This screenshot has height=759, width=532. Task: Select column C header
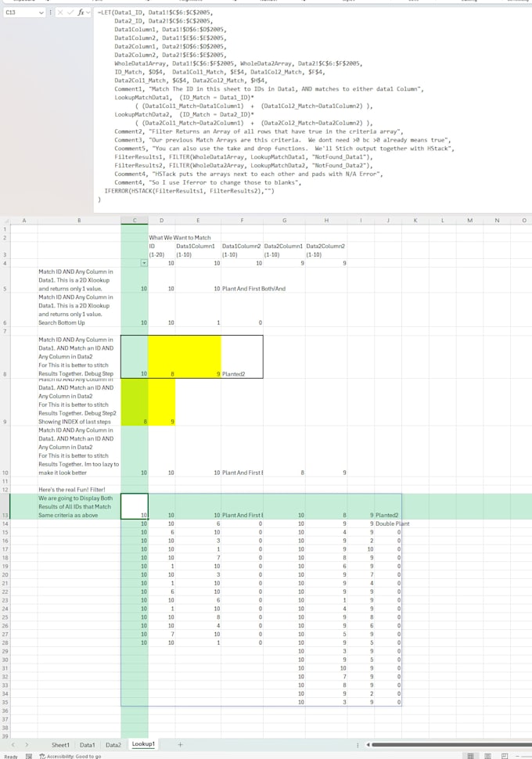point(135,220)
